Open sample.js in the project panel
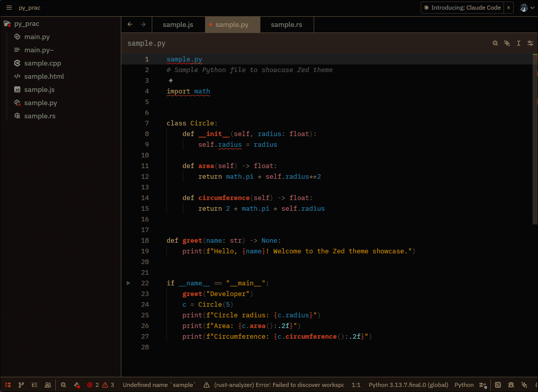 pos(40,89)
